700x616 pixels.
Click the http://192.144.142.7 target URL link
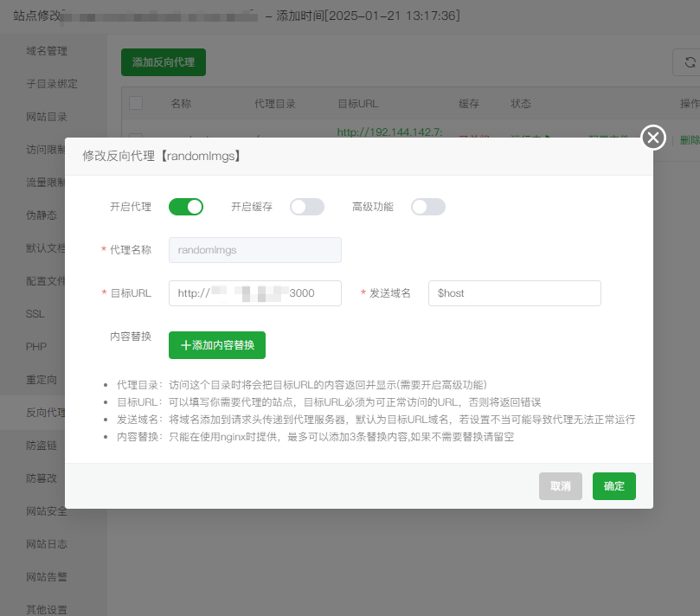pyautogui.click(x=389, y=132)
